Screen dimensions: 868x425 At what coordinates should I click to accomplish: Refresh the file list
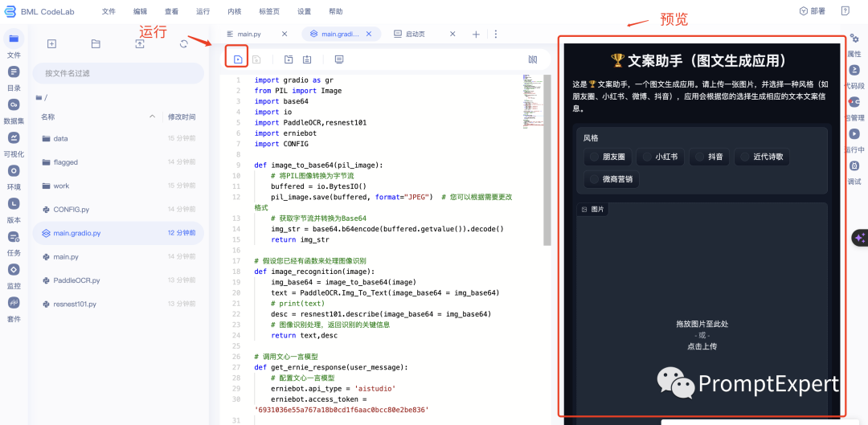point(183,44)
